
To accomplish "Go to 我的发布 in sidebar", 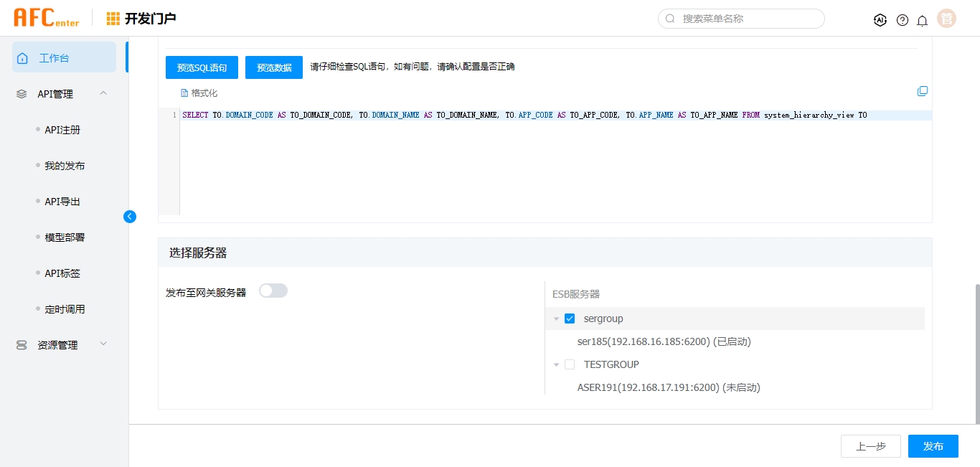I will click(x=65, y=166).
